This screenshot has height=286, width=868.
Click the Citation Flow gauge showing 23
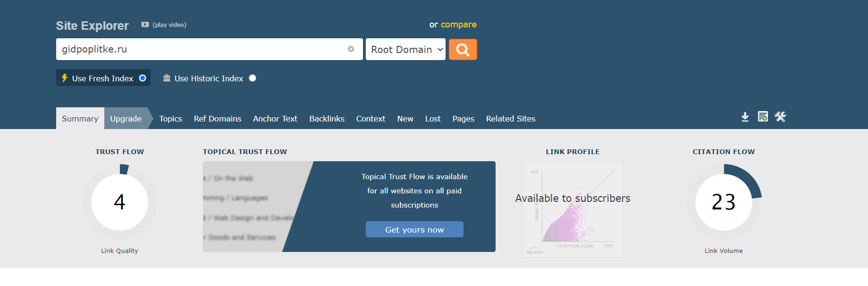[724, 202]
